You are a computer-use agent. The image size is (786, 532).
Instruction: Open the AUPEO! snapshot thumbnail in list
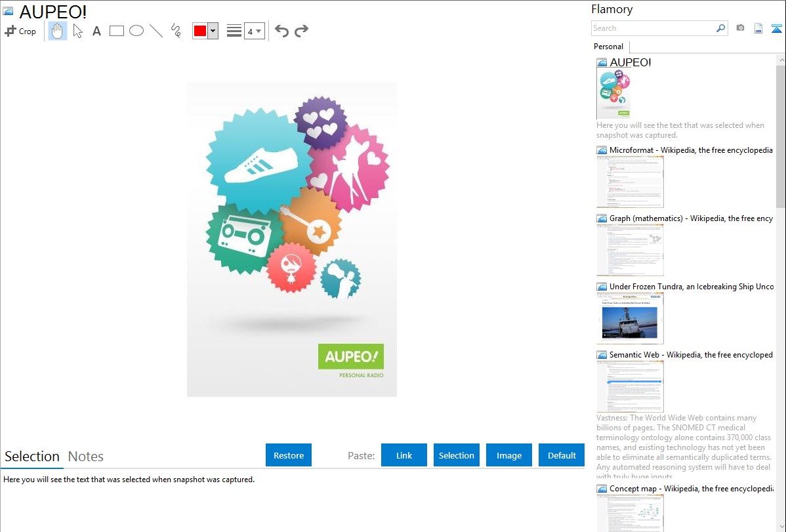[613, 94]
